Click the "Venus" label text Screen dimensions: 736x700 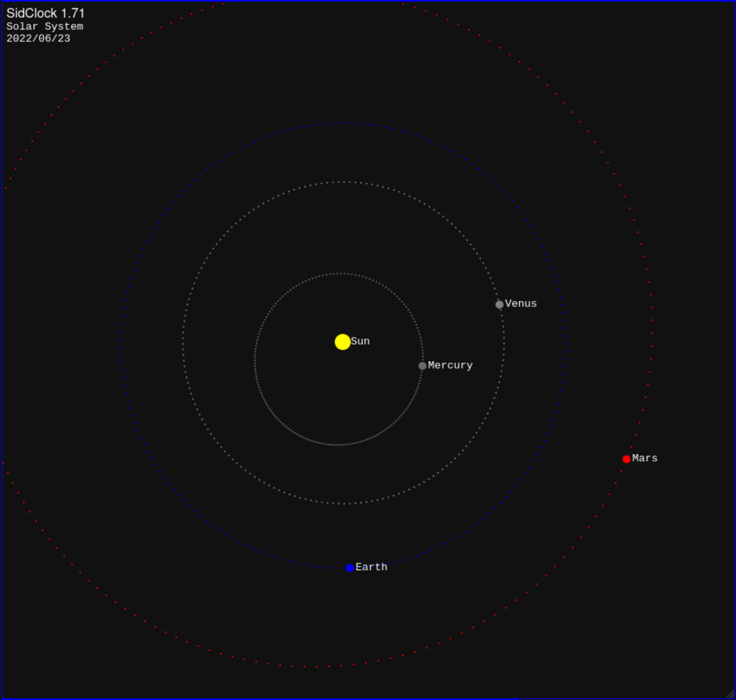click(521, 304)
